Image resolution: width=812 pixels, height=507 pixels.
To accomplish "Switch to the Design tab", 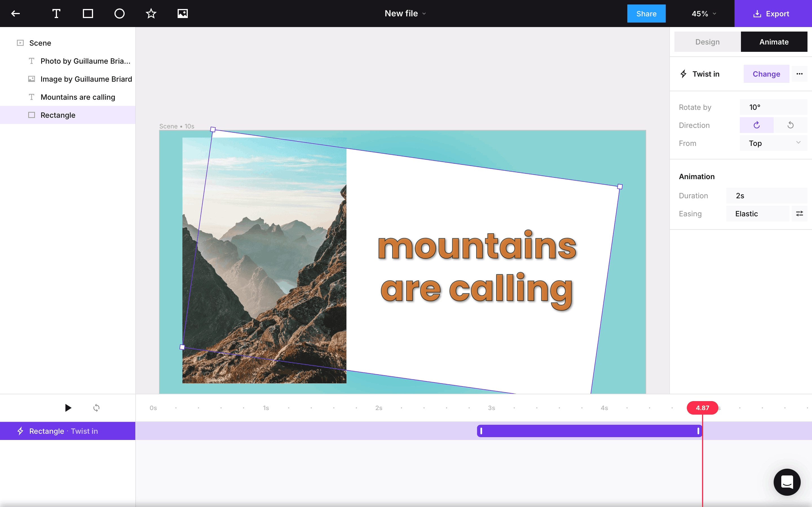I will click(x=707, y=42).
